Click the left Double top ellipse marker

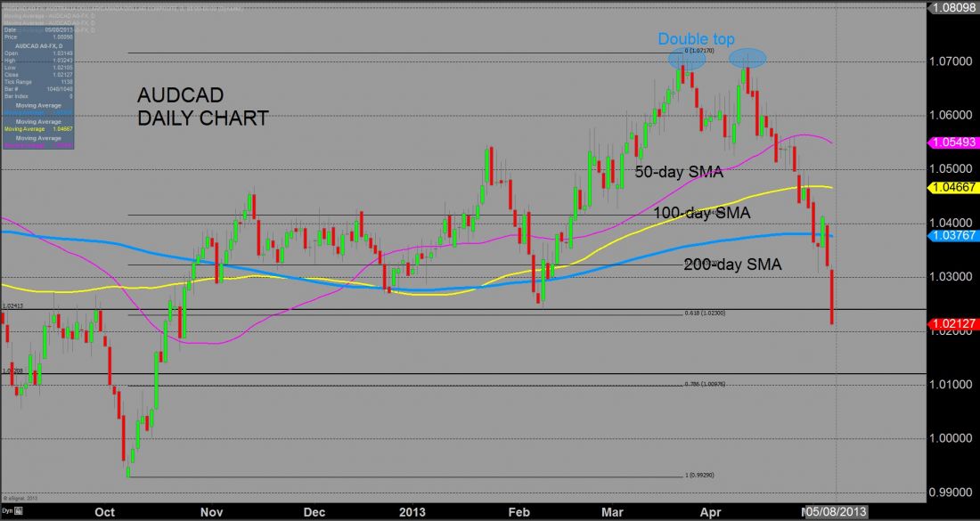tap(688, 59)
